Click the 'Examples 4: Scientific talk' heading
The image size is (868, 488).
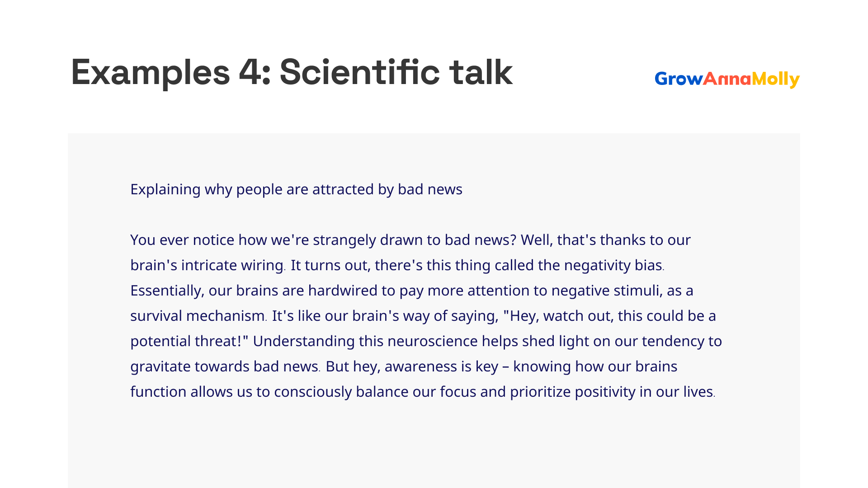tap(292, 72)
